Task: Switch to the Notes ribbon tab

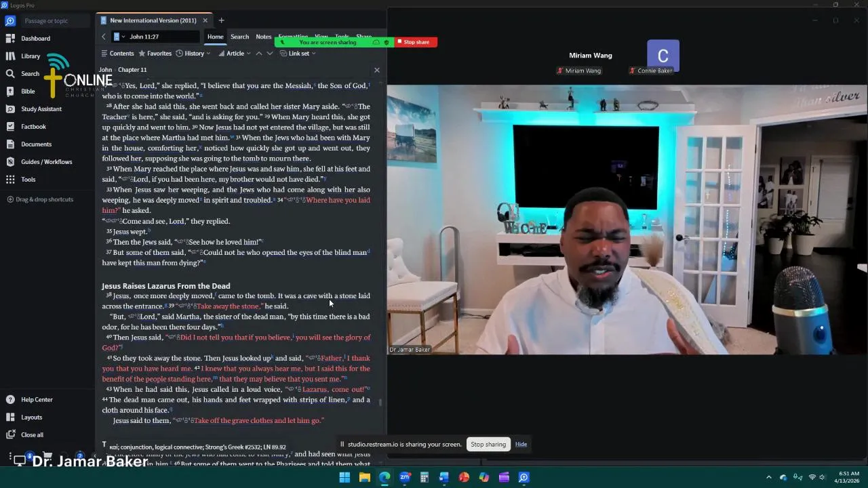Action: [x=263, y=37]
